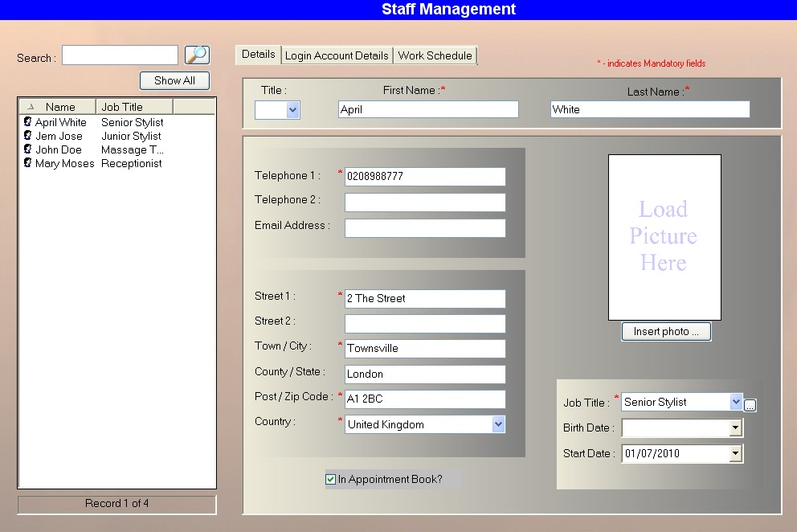Click into the Search input field
797x532 pixels.
tap(120, 55)
